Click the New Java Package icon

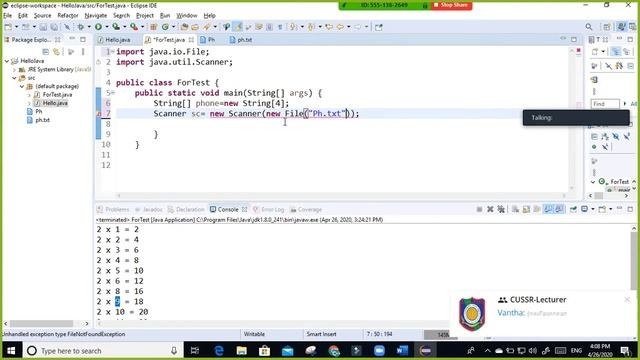[x=154, y=27]
